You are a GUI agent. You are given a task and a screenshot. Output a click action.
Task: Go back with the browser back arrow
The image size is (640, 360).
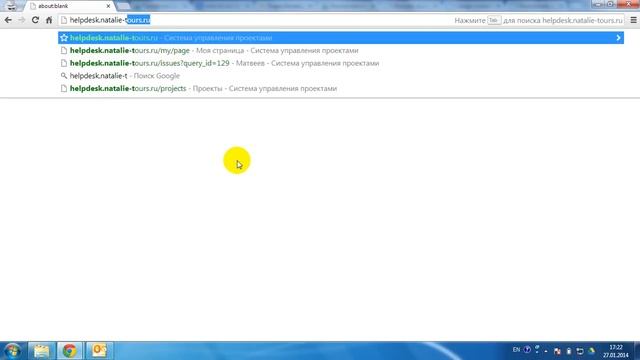8,20
